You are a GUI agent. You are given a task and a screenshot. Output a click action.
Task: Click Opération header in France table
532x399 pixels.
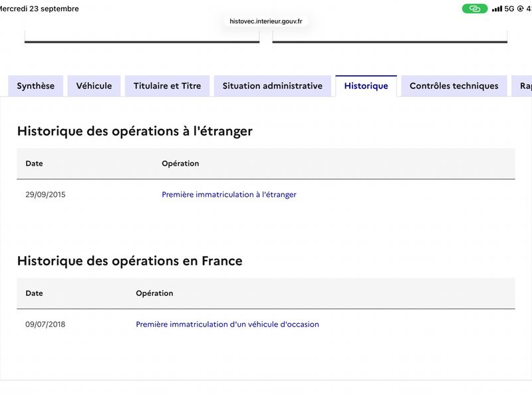click(x=154, y=293)
